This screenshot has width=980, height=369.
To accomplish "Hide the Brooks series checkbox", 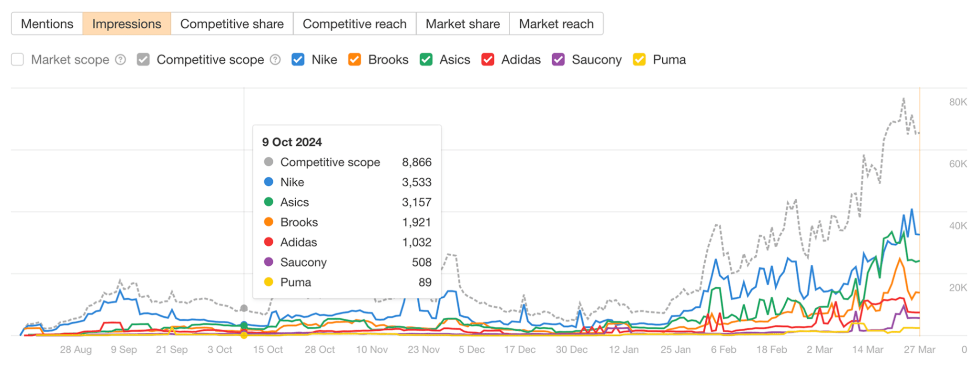I will [x=355, y=60].
